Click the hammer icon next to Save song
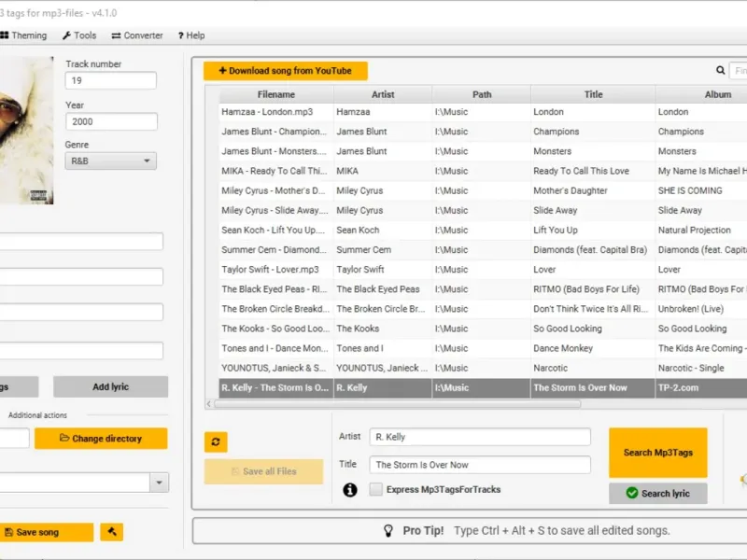The width and height of the screenshot is (747, 560). click(x=112, y=532)
